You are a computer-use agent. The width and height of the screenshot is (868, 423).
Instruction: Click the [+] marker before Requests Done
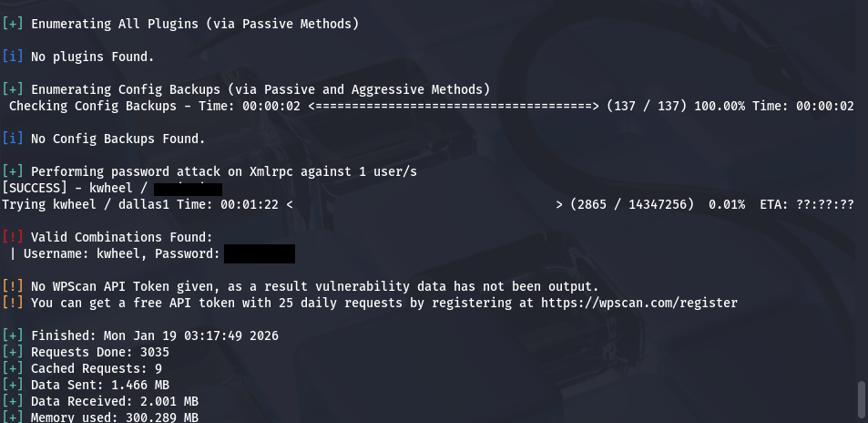pyautogui.click(x=13, y=352)
